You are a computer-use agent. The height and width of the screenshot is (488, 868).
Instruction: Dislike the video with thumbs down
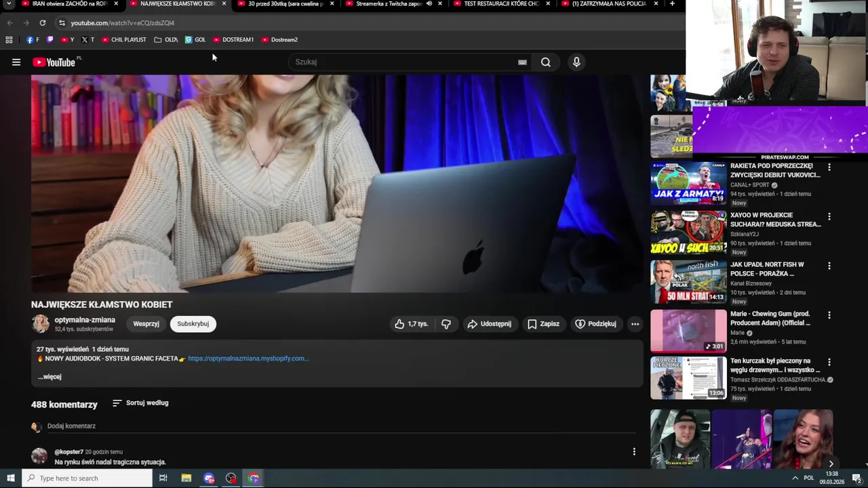[x=446, y=324]
